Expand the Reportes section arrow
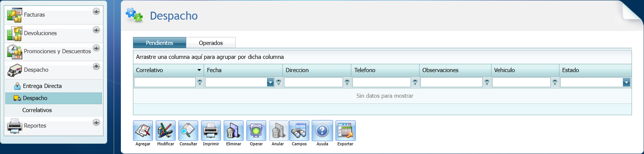This screenshot has width=644, height=154. [x=96, y=122]
